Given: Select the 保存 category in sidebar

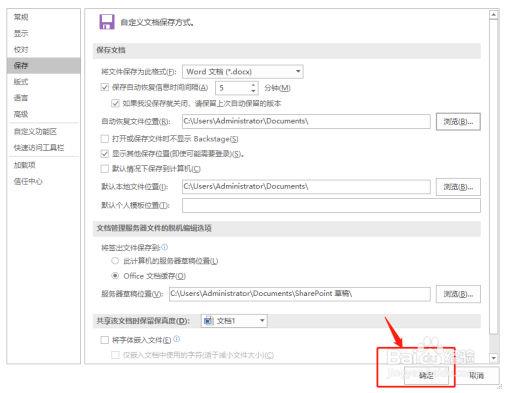Looking at the screenshot, I should pyautogui.click(x=43, y=65).
